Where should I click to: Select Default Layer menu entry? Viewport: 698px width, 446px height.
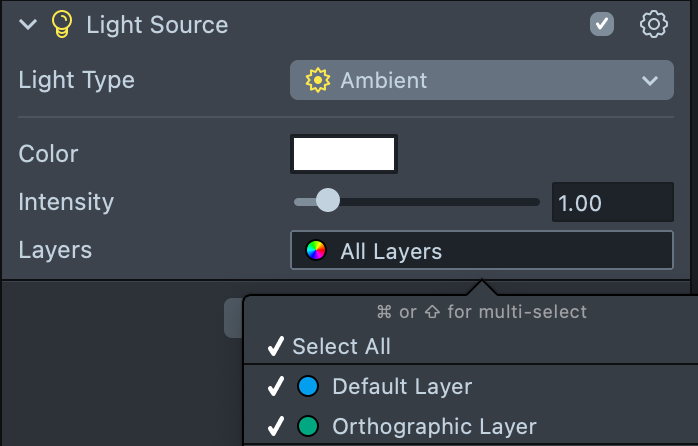[401, 387]
